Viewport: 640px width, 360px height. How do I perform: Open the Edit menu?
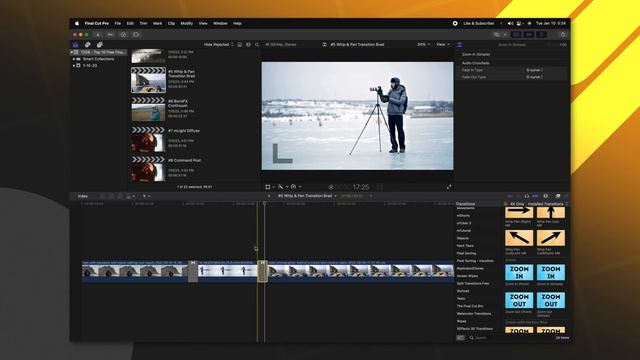pos(130,24)
